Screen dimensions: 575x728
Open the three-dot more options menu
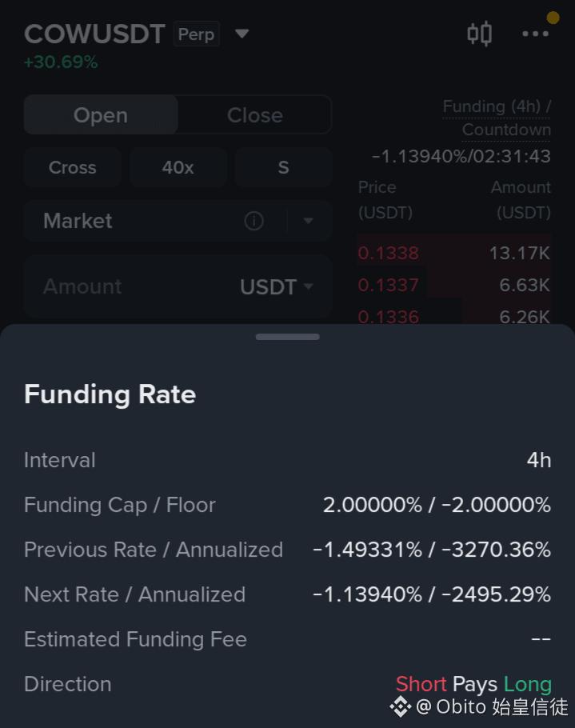pos(536,34)
